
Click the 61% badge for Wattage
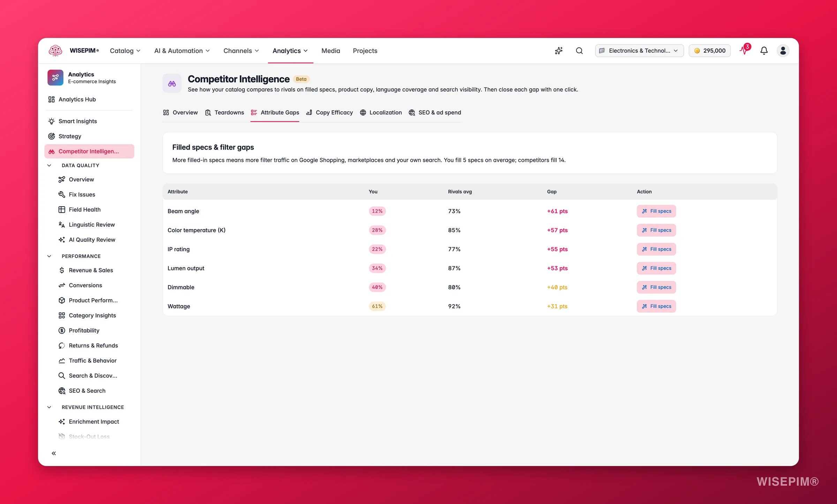(377, 306)
